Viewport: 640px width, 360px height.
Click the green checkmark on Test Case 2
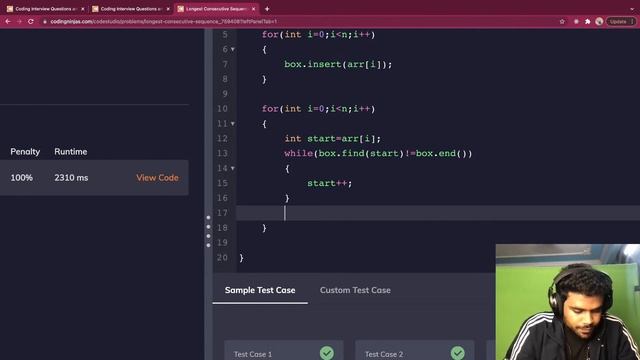click(x=458, y=353)
